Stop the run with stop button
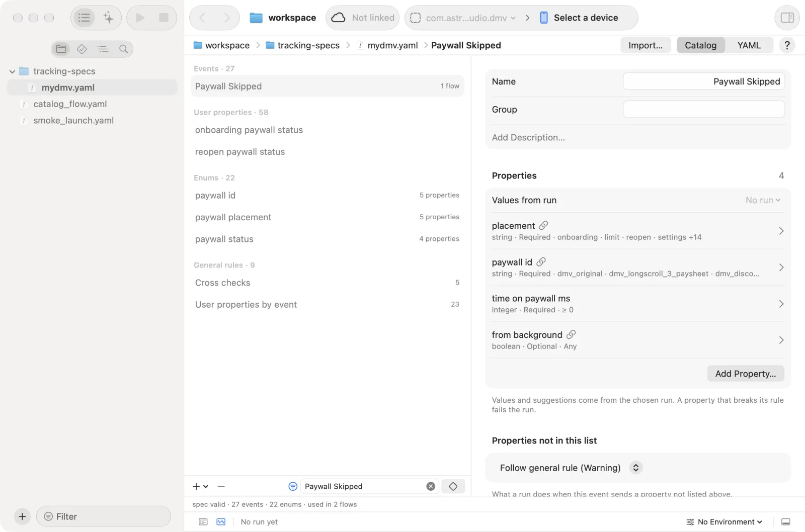 click(x=164, y=18)
